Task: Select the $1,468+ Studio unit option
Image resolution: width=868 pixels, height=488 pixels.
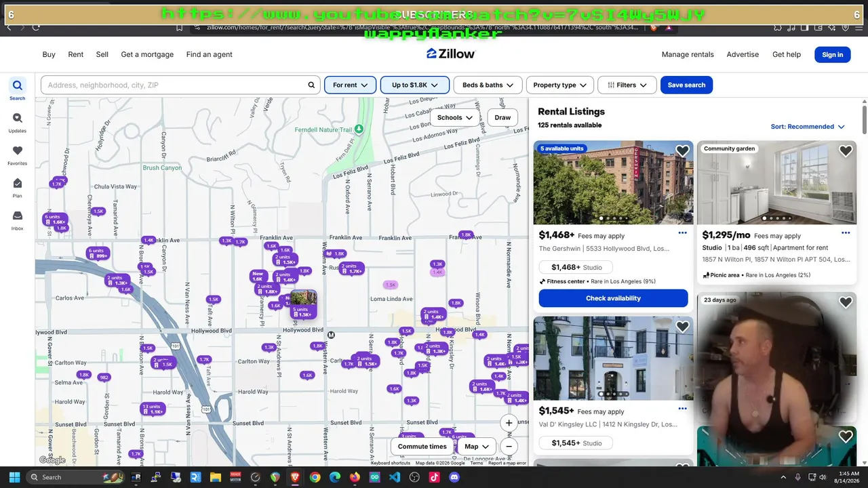Action: pyautogui.click(x=576, y=267)
